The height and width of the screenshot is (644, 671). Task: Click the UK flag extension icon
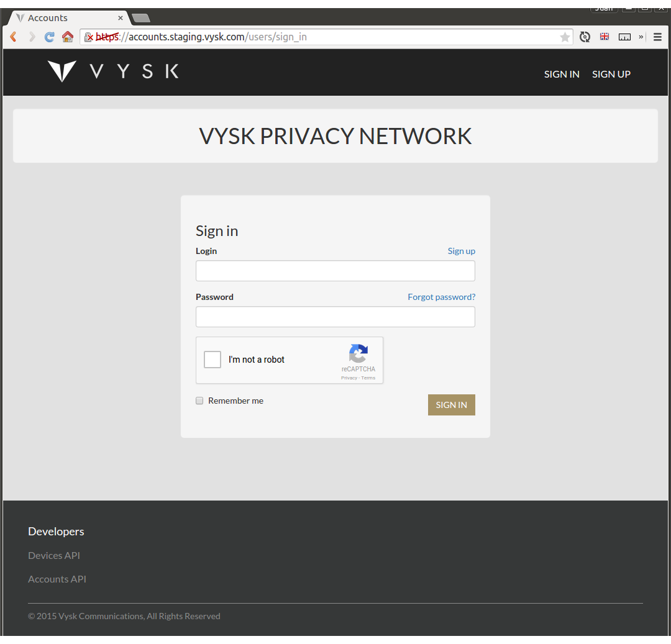(x=605, y=37)
